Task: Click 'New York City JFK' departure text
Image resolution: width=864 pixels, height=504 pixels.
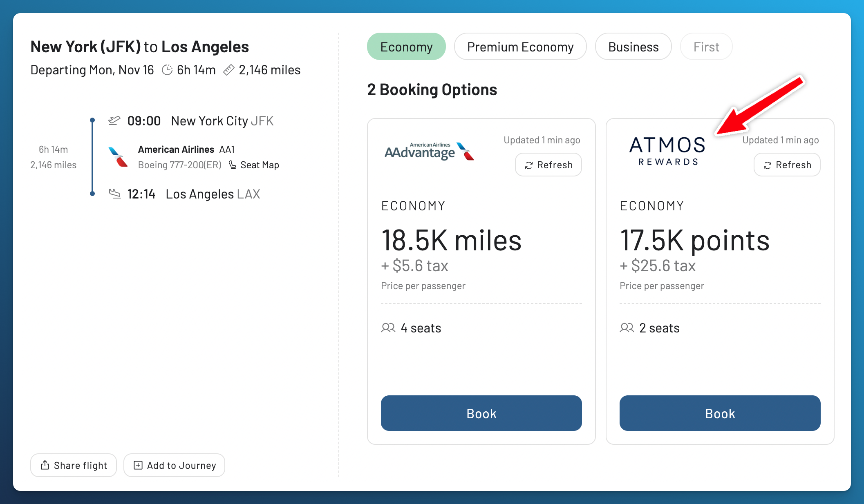Action: (222, 121)
